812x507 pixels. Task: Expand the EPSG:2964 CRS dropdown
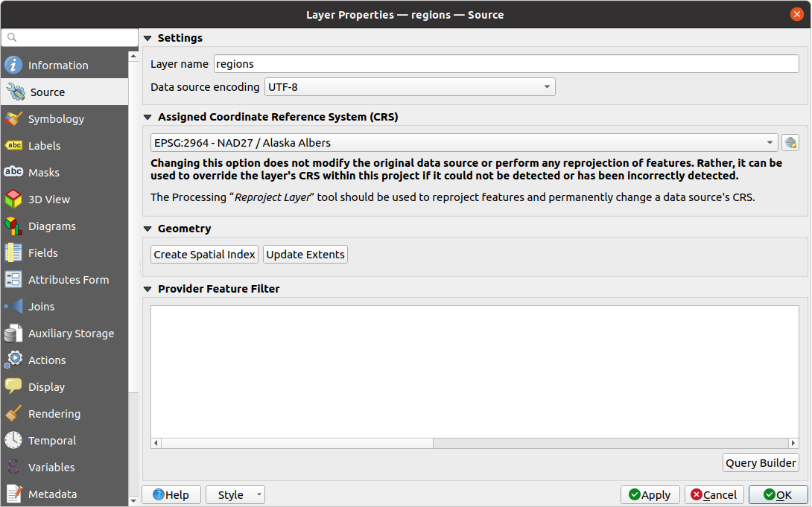coord(463,143)
